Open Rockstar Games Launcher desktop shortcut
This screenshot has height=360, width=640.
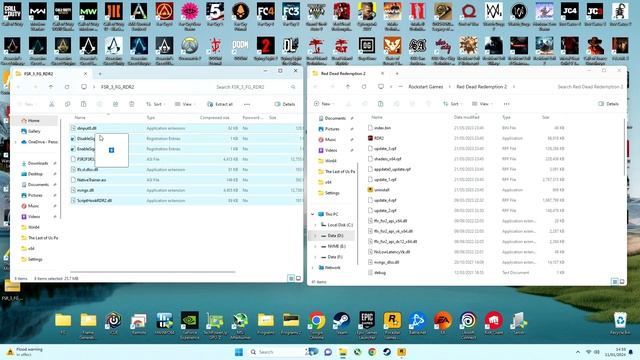click(x=392, y=325)
